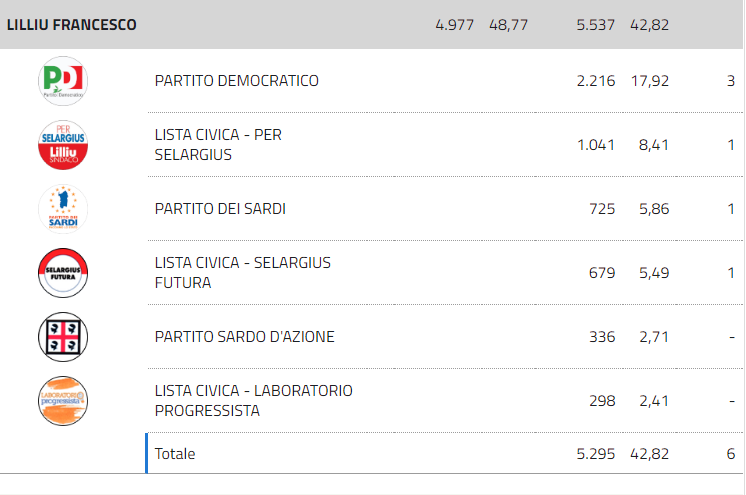
Task: Click the LILLIU FRANCESCO candidate header
Action: click(x=71, y=25)
